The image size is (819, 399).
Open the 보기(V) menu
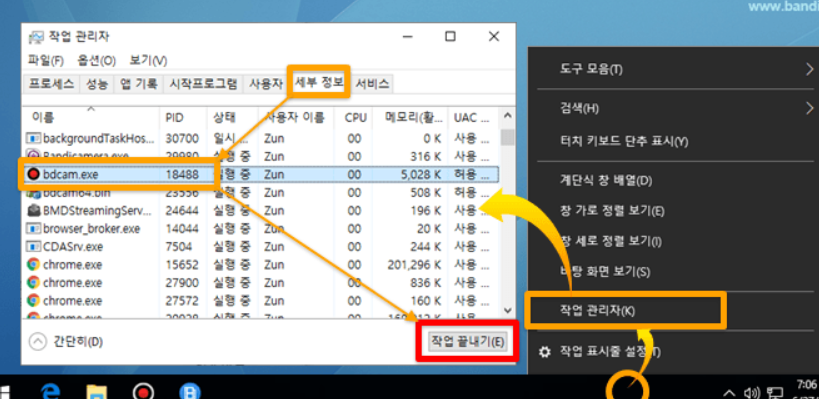tap(148, 61)
